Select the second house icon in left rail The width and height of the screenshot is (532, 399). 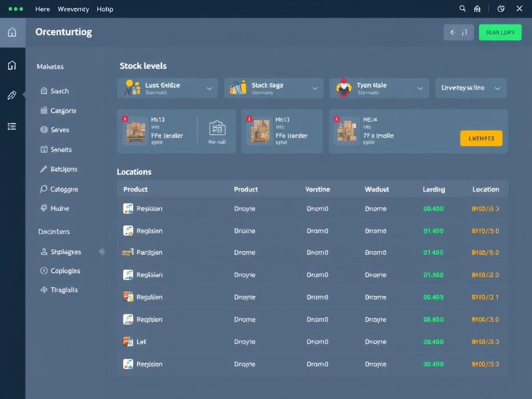12,65
